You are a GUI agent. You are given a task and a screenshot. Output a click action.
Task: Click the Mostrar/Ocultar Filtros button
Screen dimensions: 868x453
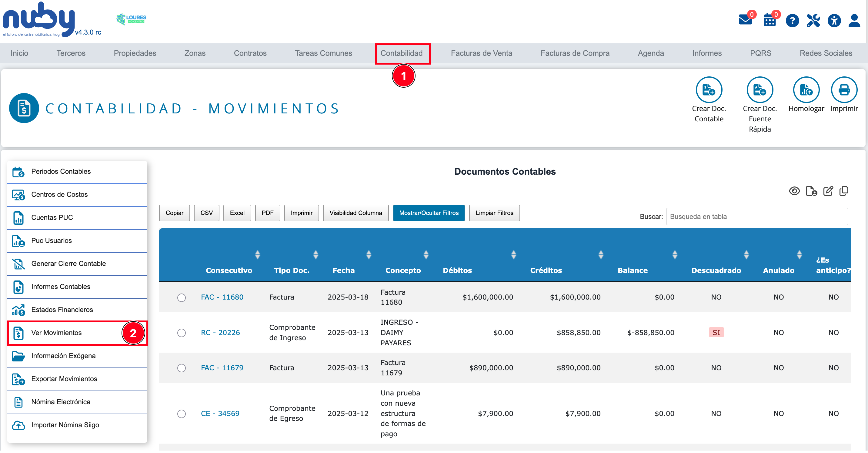pyautogui.click(x=429, y=213)
